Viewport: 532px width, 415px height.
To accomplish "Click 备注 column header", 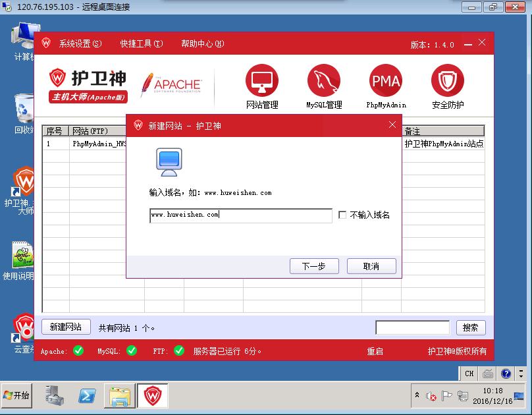I will tap(443, 131).
